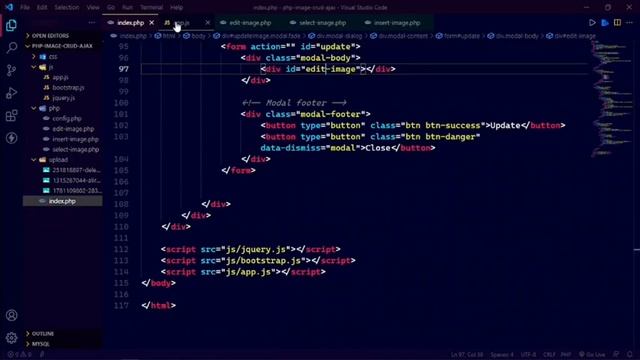Open jquery.js in the file tree

coord(62,98)
